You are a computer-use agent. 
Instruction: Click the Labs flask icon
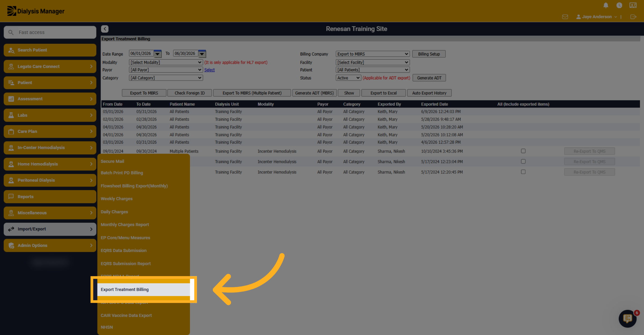point(11,115)
